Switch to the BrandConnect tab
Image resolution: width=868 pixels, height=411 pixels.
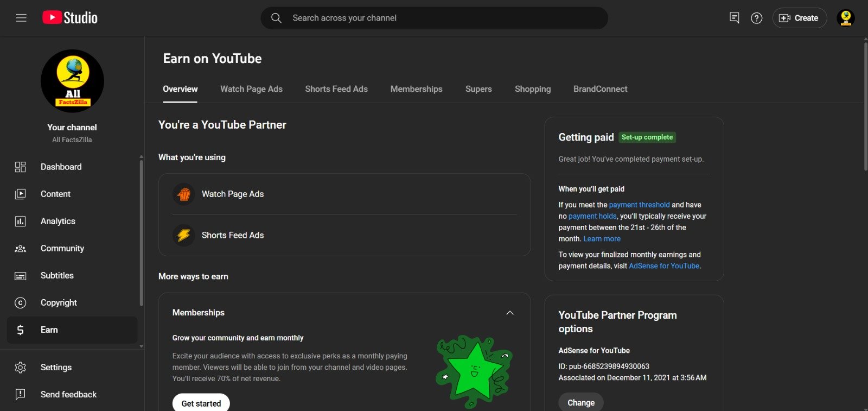coord(600,89)
